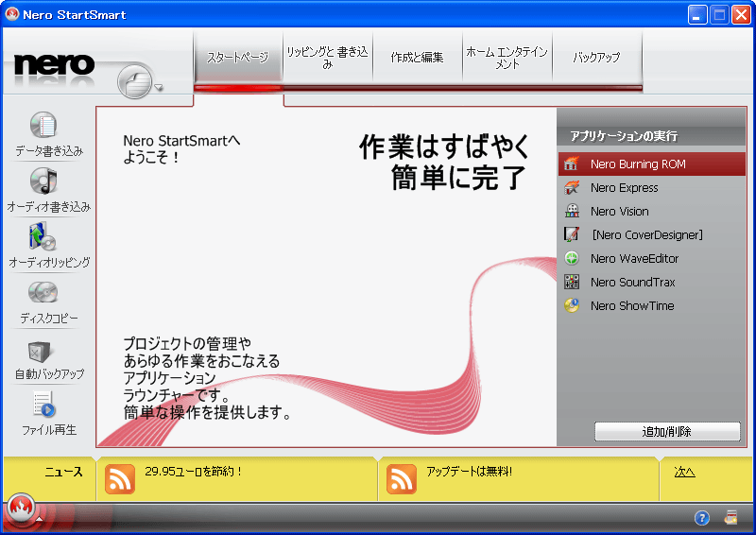This screenshot has width=756, height=535.
Task: Launch [Nero CoverDesigner] label
Action: (647, 235)
